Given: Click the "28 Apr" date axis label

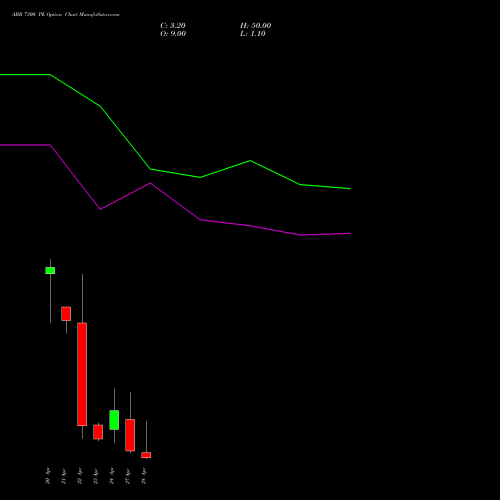Looking at the screenshot, I should (x=144, y=476).
